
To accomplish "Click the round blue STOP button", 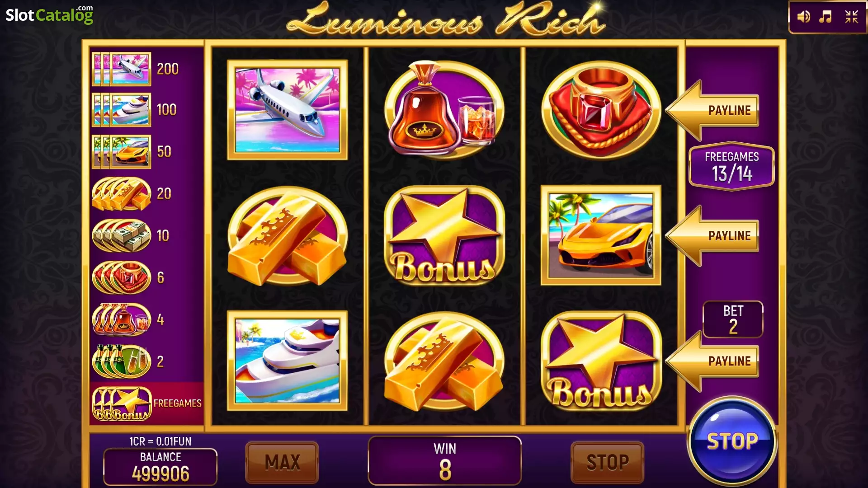I will (732, 441).
